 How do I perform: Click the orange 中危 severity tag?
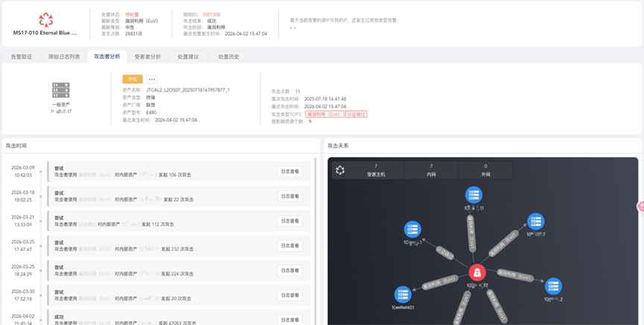click(133, 79)
